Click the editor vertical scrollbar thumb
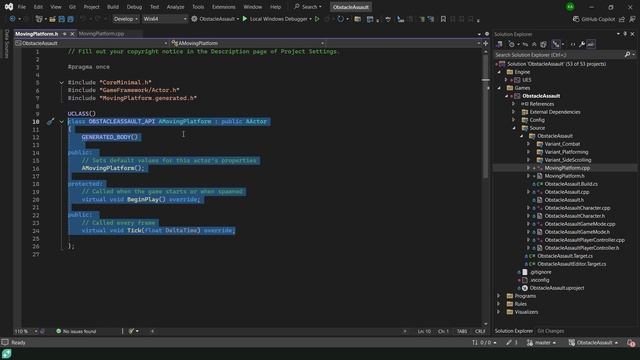Viewport: 640px width, 360px height. [485, 116]
